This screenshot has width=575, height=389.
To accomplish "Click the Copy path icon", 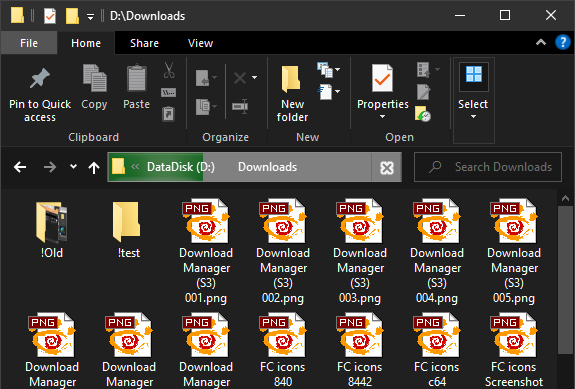I will 168,92.
